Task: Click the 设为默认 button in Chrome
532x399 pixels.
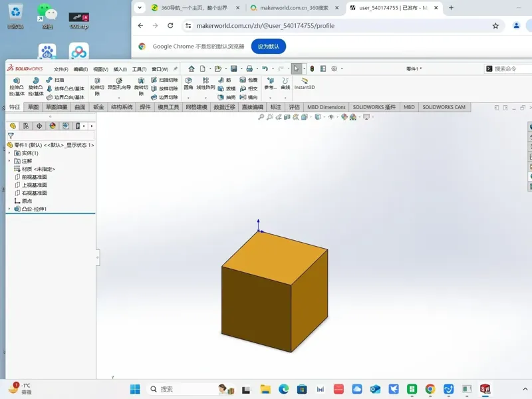Action: point(269,47)
